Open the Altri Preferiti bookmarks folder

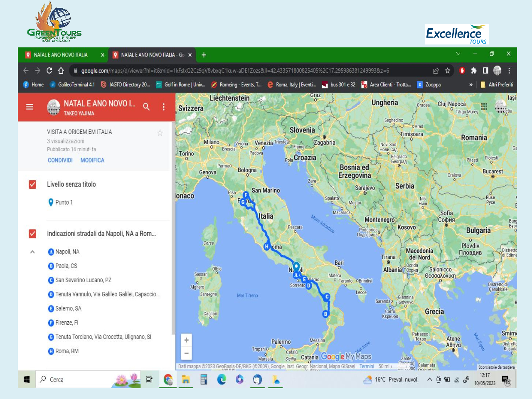coord(497,85)
